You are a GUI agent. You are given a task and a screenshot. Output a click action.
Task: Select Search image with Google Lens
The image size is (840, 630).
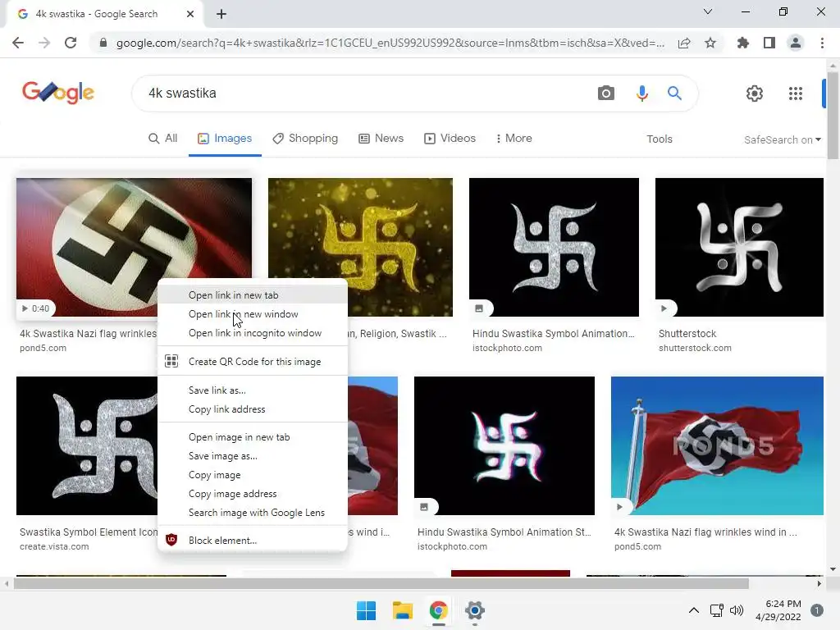(x=253, y=512)
